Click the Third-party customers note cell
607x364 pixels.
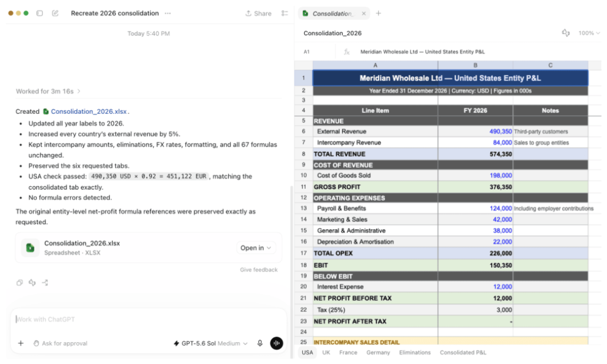pos(551,132)
